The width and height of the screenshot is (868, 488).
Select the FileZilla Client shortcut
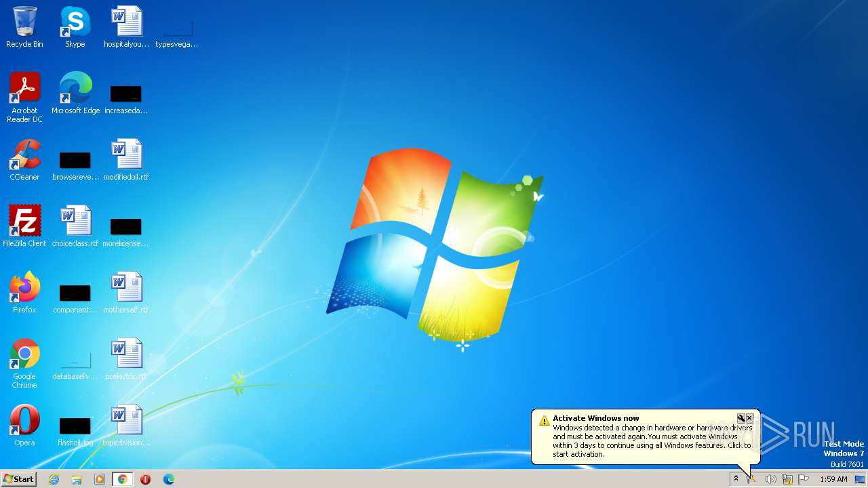tap(24, 226)
